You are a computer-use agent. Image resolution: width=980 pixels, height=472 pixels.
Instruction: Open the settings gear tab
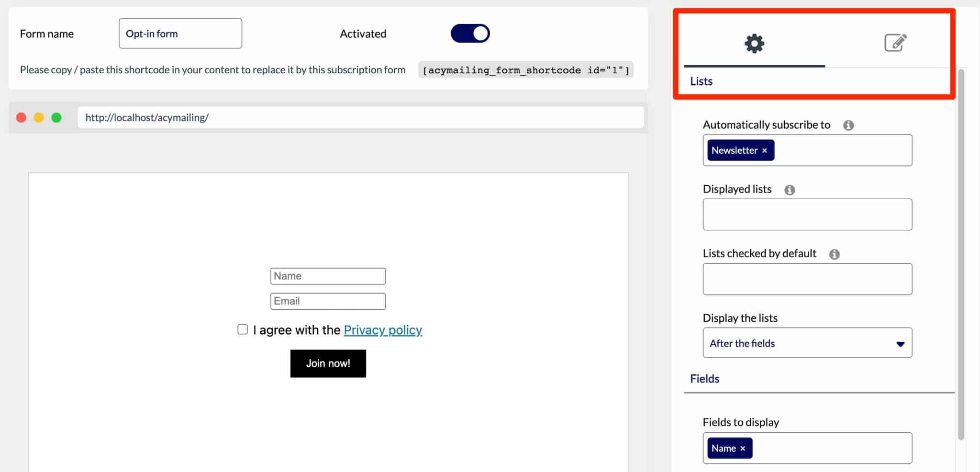(754, 43)
